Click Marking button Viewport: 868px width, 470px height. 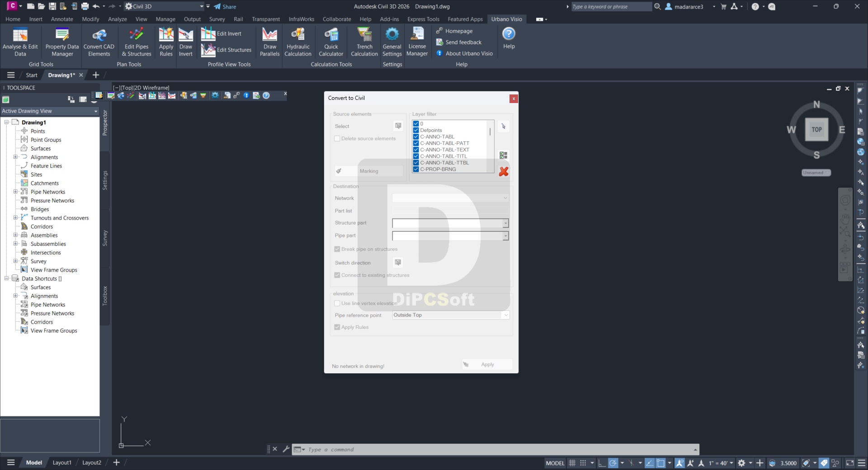tap(369, 171)
